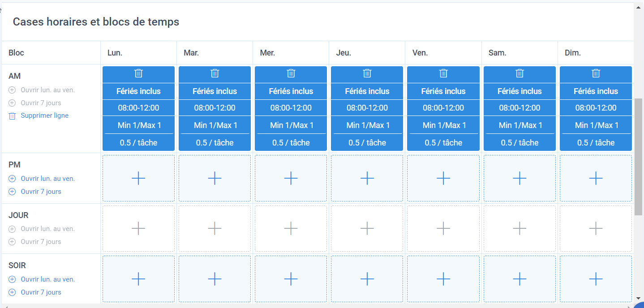The image size is (644, 308).
Task: Click Ouvrir lun. au ven. in SOIR row
Action: [42, 279]
